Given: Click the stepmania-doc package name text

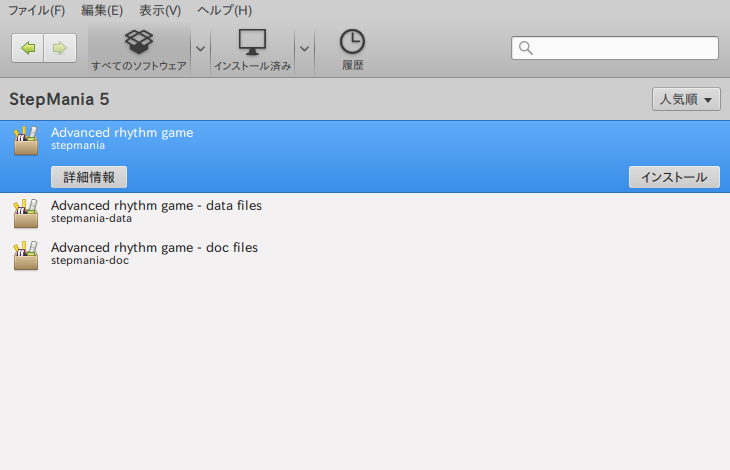Looking at the screenshot, I should point(90,260).
